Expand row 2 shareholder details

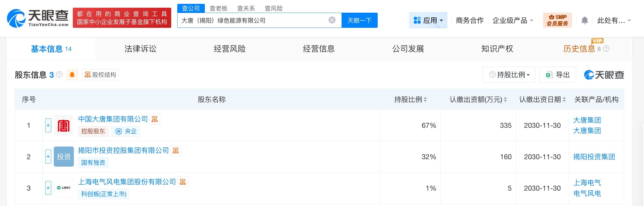48,157
